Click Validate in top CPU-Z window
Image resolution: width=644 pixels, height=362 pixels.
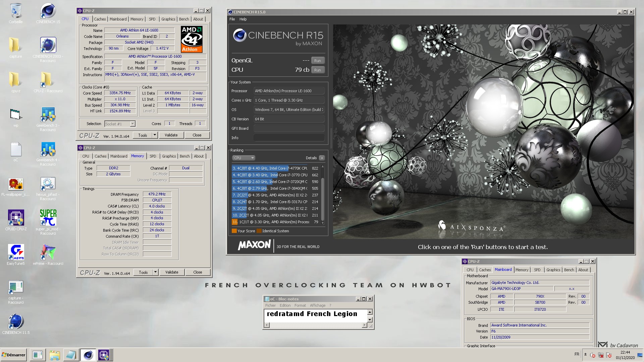[171, 135]
